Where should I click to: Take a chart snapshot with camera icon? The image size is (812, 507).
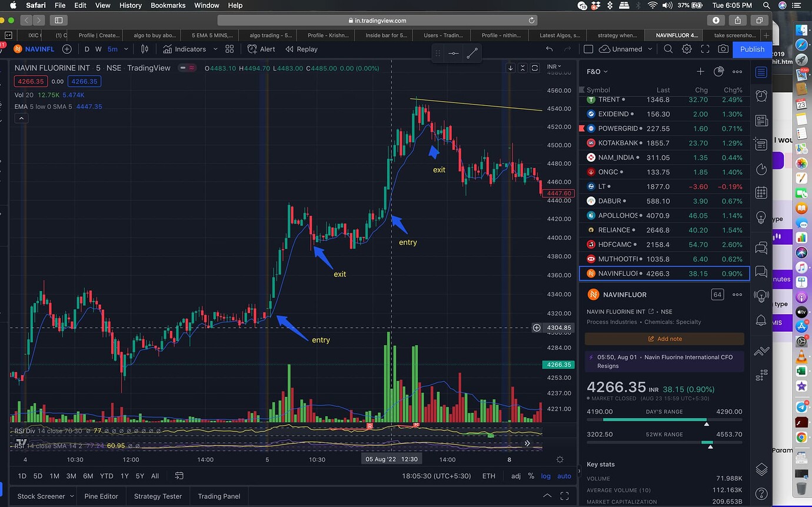(723, 49)
